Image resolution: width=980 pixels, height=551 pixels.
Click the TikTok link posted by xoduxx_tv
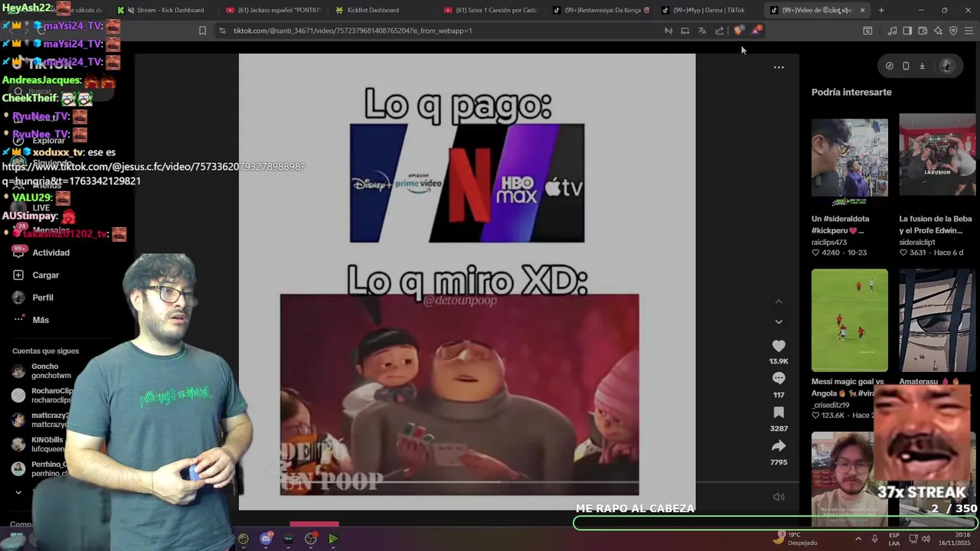153,174
